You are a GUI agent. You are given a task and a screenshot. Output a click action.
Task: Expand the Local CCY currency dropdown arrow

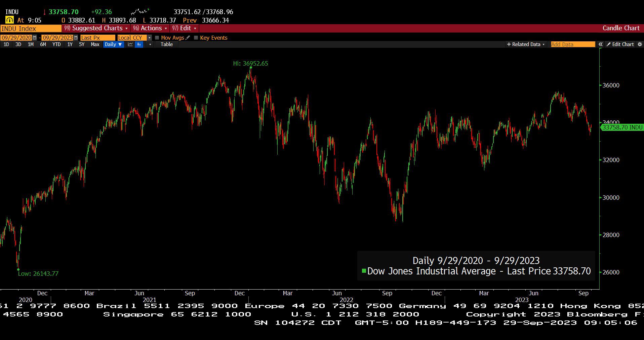click(x=150, y=38)
